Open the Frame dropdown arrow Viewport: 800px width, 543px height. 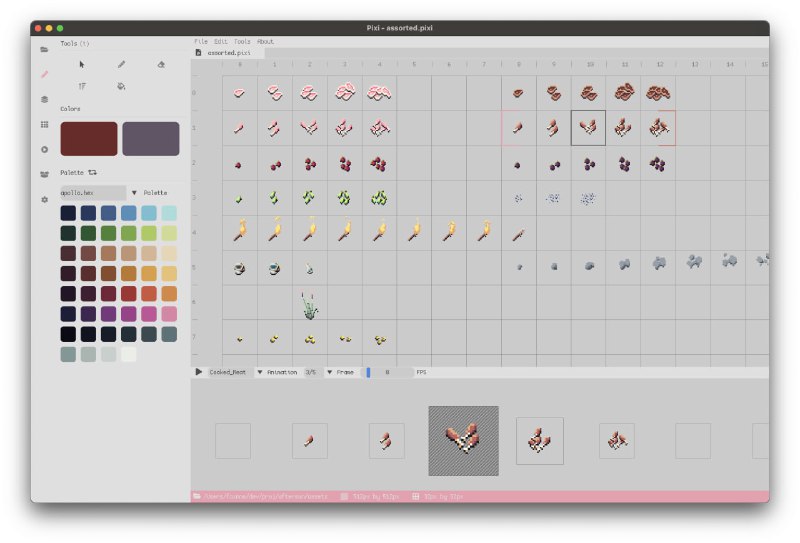tap(330, 372)
